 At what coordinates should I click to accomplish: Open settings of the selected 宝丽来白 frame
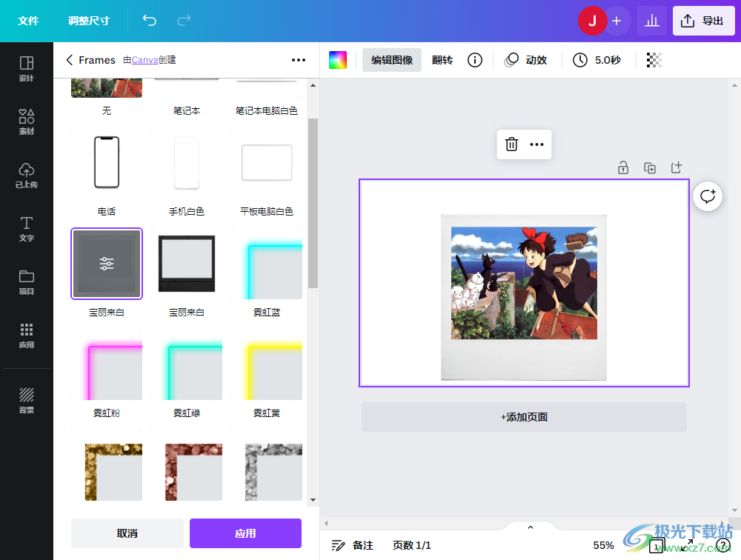coord(107,263)
